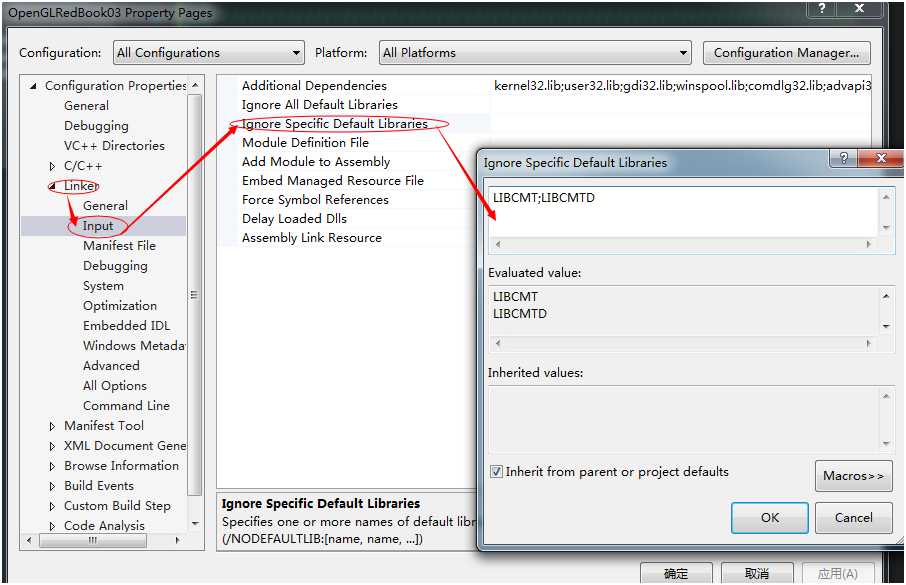
Task: Select General under Linker
Action: point(105,206)
